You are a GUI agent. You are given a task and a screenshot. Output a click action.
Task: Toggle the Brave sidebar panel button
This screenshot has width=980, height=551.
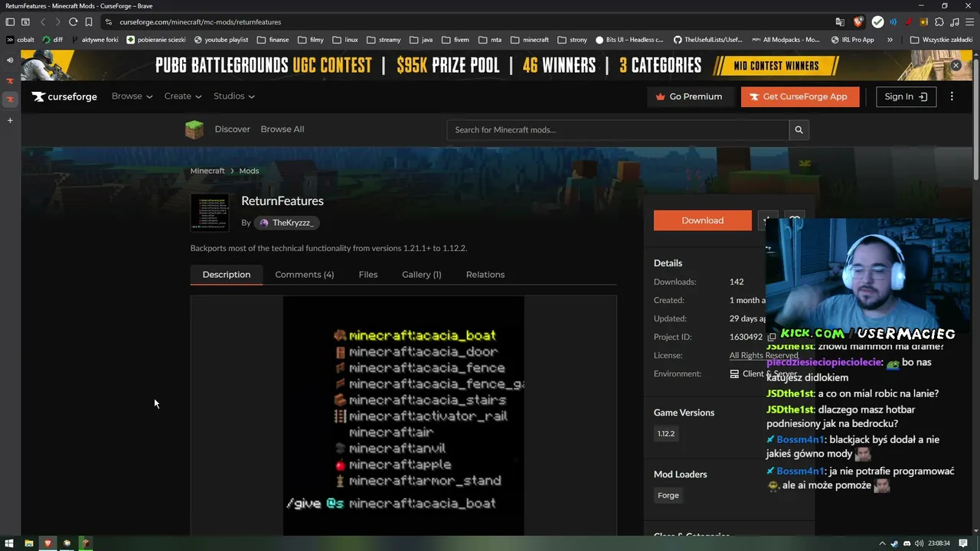[10, 22]
